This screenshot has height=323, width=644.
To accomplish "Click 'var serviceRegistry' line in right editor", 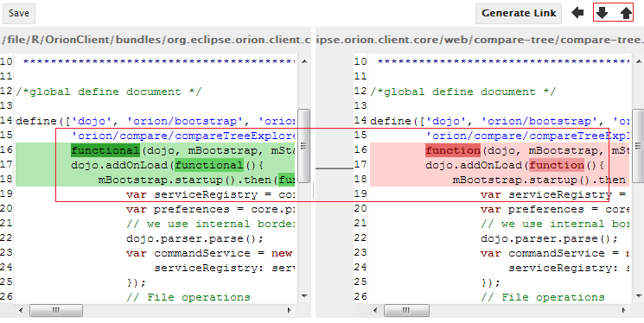I will click(554, 194).
